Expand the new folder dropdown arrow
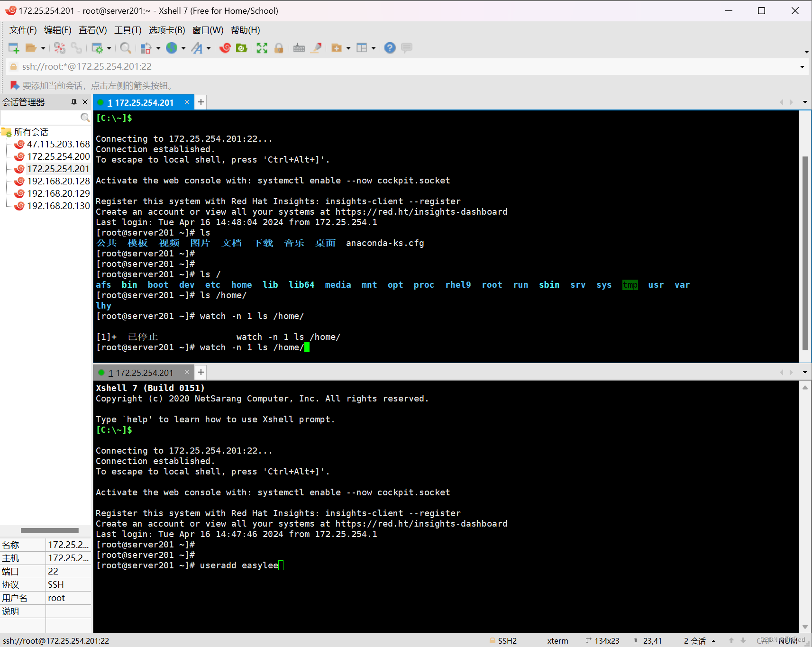Image resolution: width=812 pixels, height=647 pixels. [348, 48]
